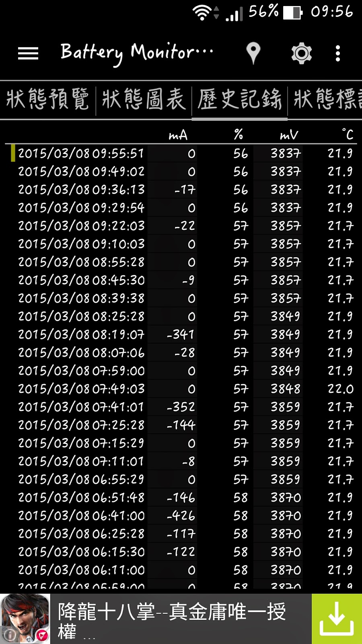Tap the Battery Monitor title dropdown

[x=137, y=53]
